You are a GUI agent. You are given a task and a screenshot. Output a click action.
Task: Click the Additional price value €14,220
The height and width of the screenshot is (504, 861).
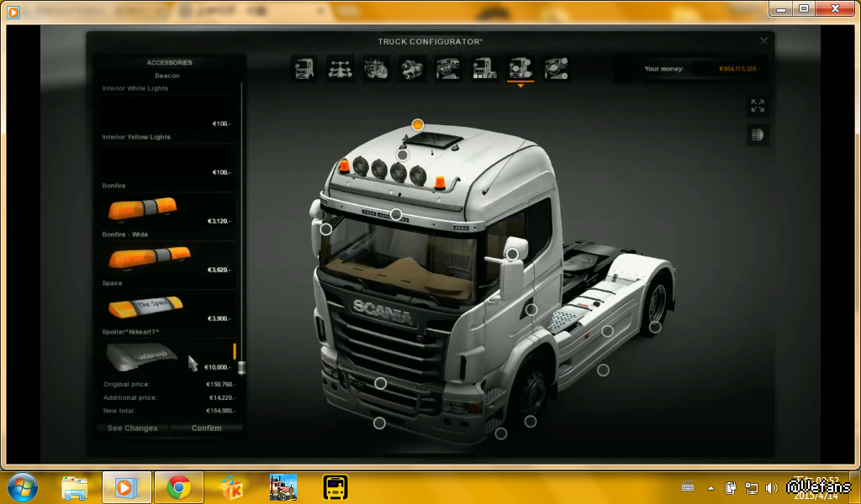222,397
